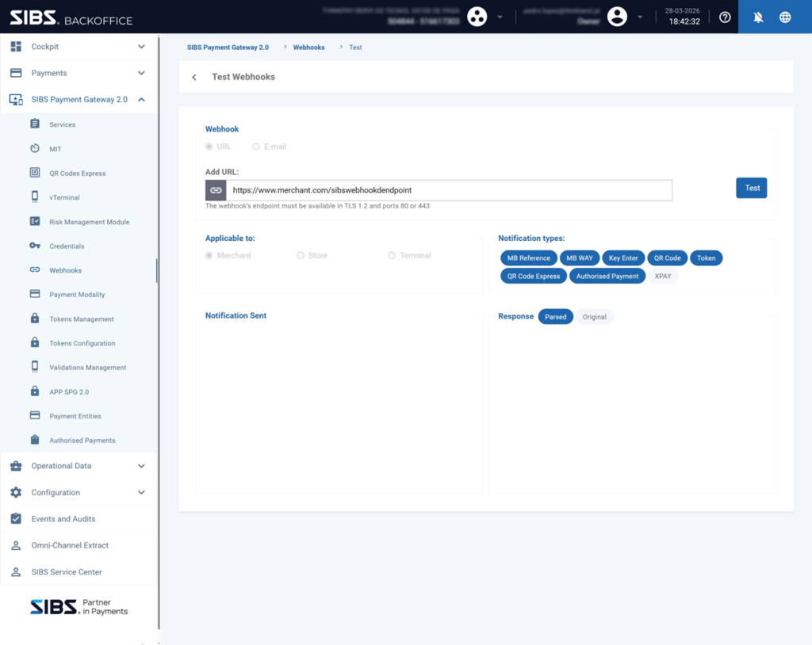
Task: Choose the Terminal radio option
Action: 392,255
